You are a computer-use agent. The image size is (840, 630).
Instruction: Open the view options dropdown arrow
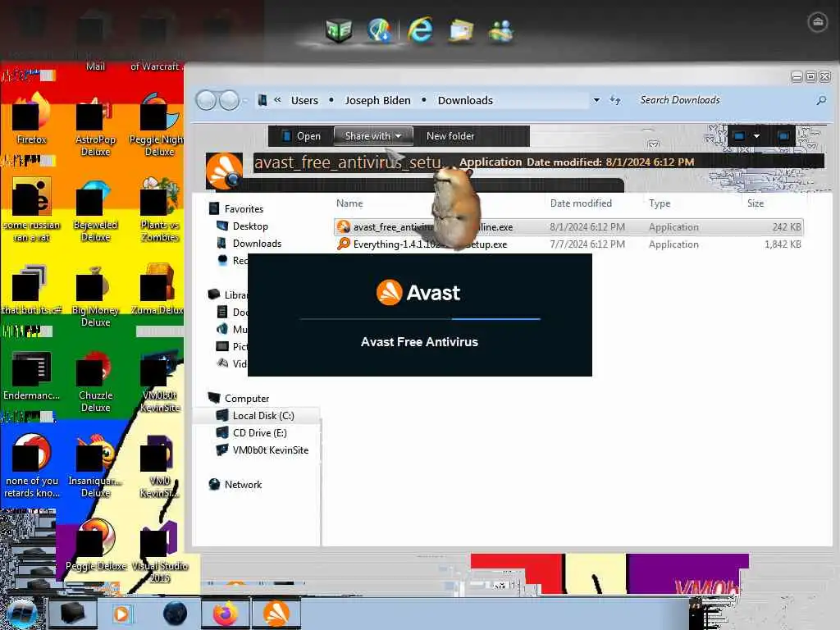[x=756, y=136]
